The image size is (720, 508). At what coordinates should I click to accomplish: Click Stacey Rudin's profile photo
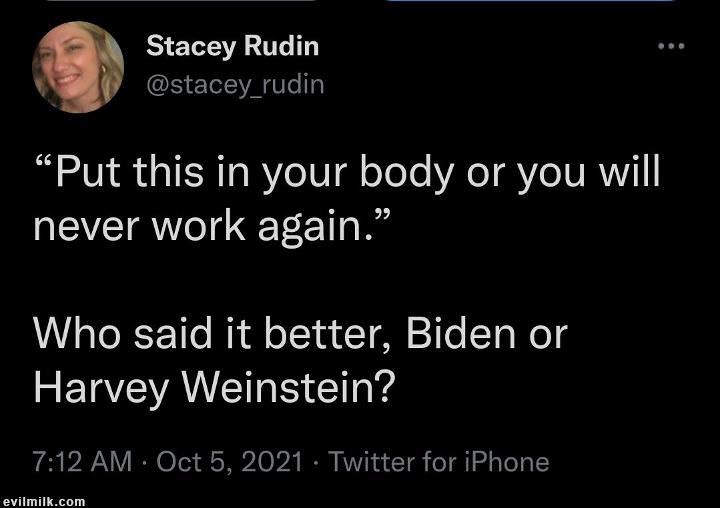coord(78,67)
